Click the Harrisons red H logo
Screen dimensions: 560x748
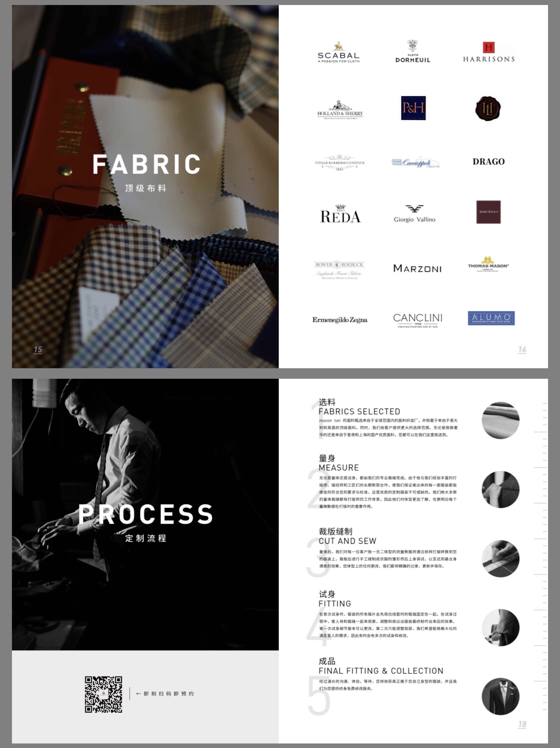click(x=489, y=52)
